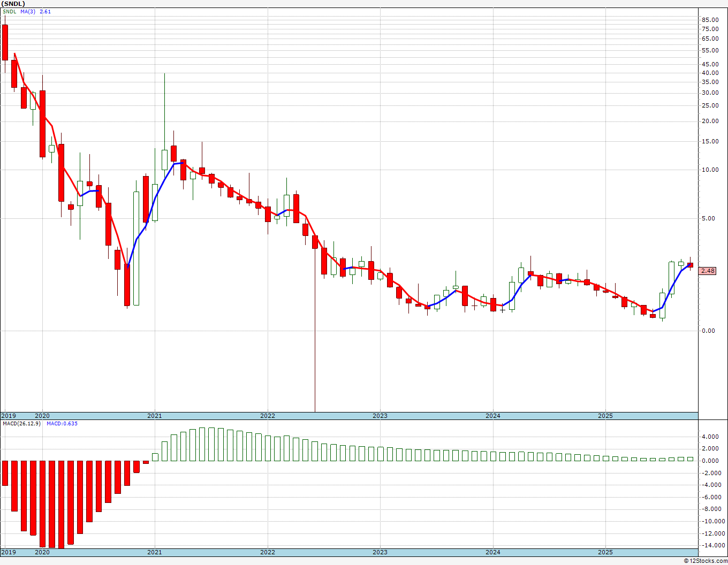728x565 pixels.
Task: Select 2023 on the MACD panel time axis
Action: click(x=380, y=552)
